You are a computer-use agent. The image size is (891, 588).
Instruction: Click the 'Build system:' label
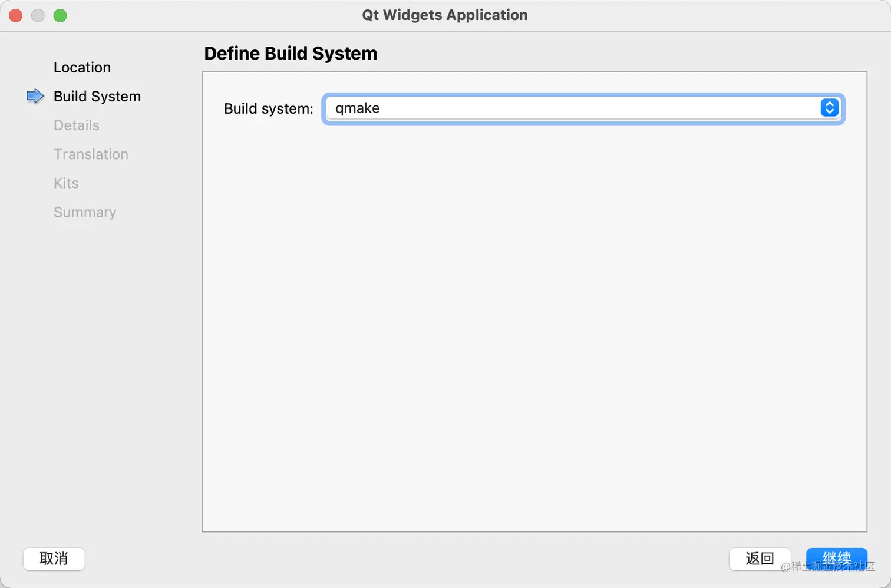[269, 109]
